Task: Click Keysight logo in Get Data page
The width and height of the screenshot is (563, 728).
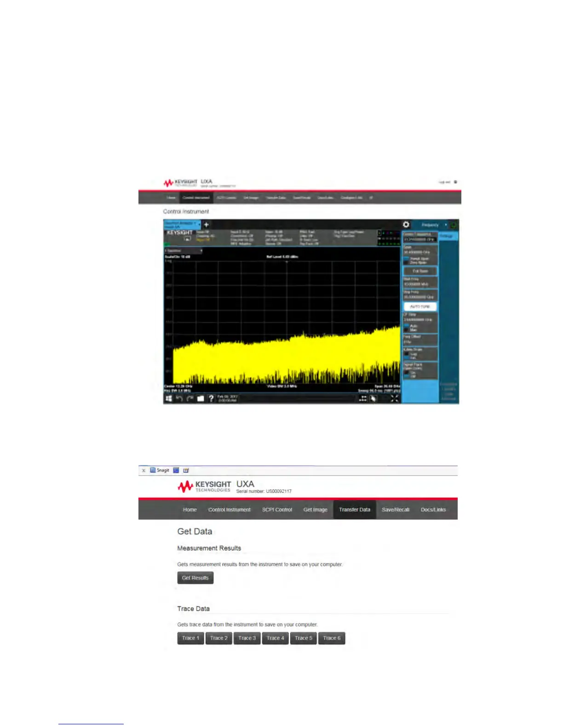Action: pos(204,487)
